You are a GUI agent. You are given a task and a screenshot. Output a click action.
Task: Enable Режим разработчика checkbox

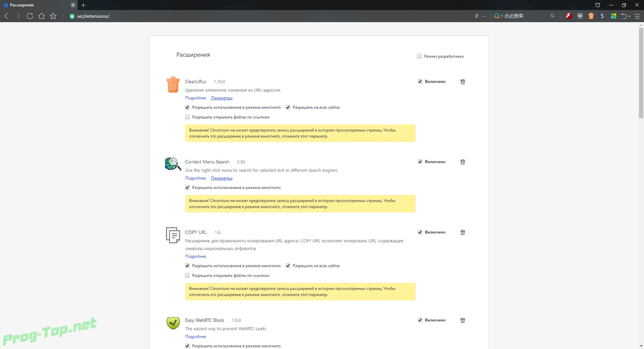point(420,56)
